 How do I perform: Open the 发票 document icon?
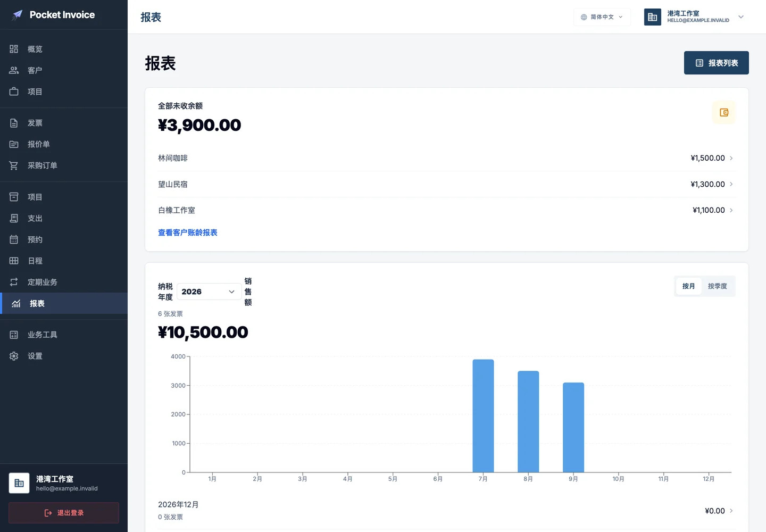point(14,123)
